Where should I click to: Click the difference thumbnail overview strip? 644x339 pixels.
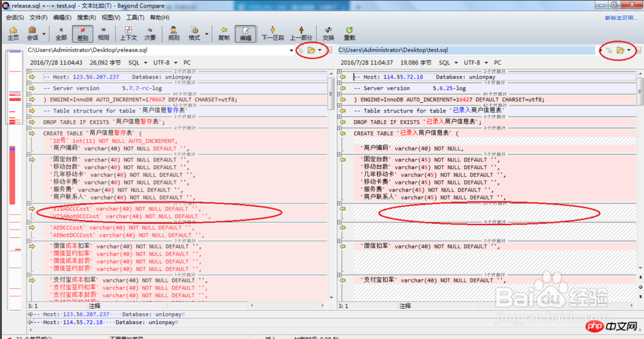pos(15,181)
